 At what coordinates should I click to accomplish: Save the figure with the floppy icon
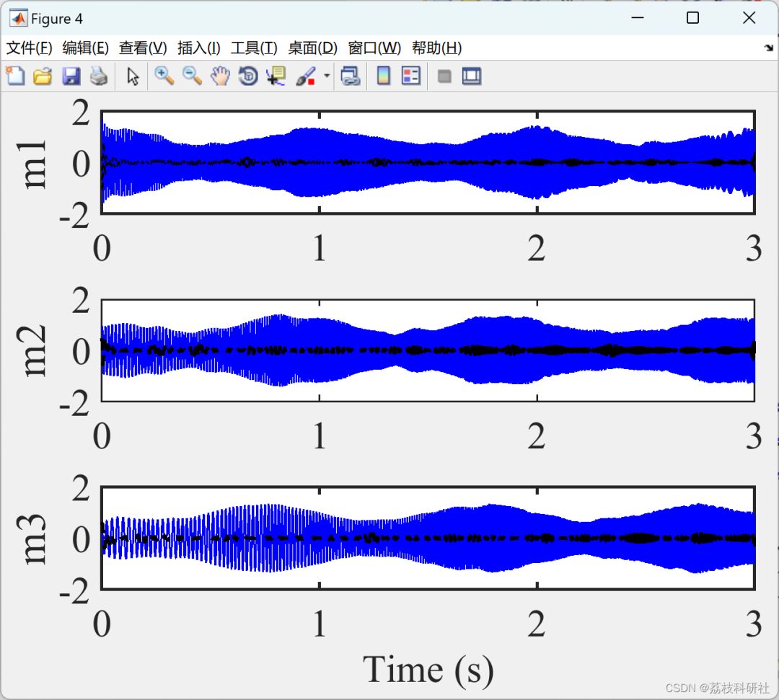pyautogui.click(x=71, y=76)
